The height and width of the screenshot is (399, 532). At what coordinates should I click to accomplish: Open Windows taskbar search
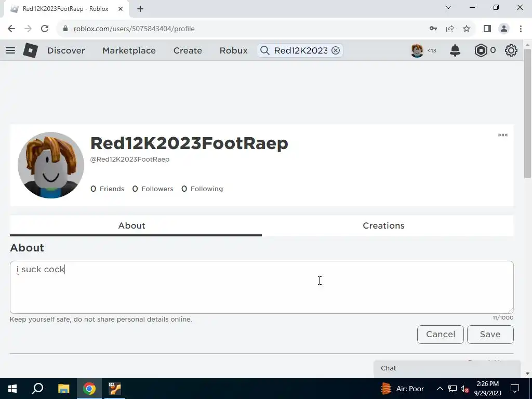point(37,389)
